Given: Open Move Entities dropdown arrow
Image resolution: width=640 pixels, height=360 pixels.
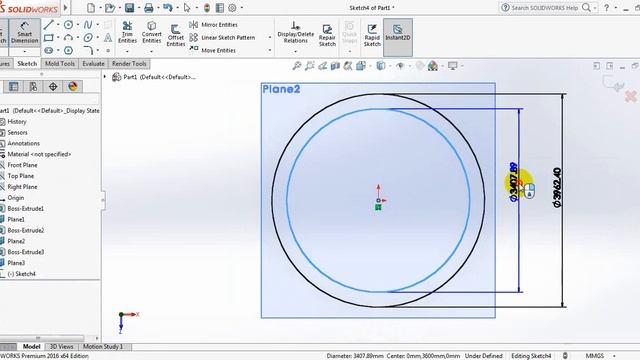Looking at the screenshot, I should coord(270,50).
